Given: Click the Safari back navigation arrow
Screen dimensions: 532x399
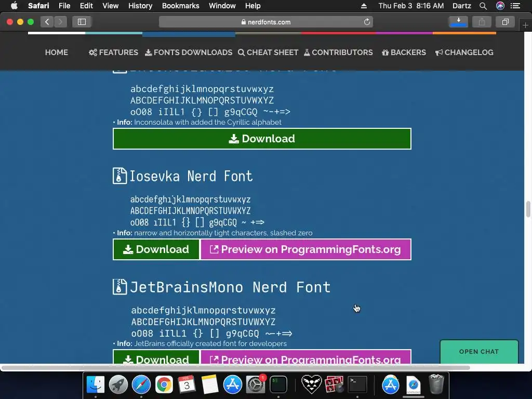Looking at the screenshot, I should (47, 22).
